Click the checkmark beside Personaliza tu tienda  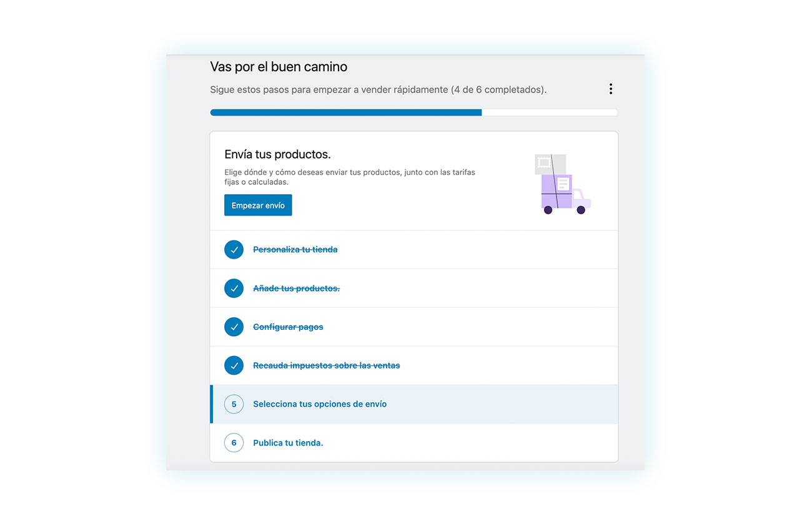click(234, 249)
